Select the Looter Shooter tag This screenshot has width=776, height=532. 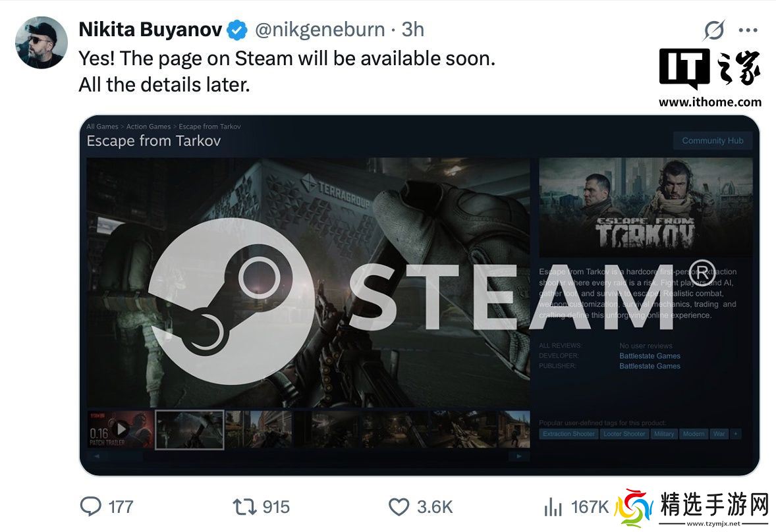(x=624, y=434)
